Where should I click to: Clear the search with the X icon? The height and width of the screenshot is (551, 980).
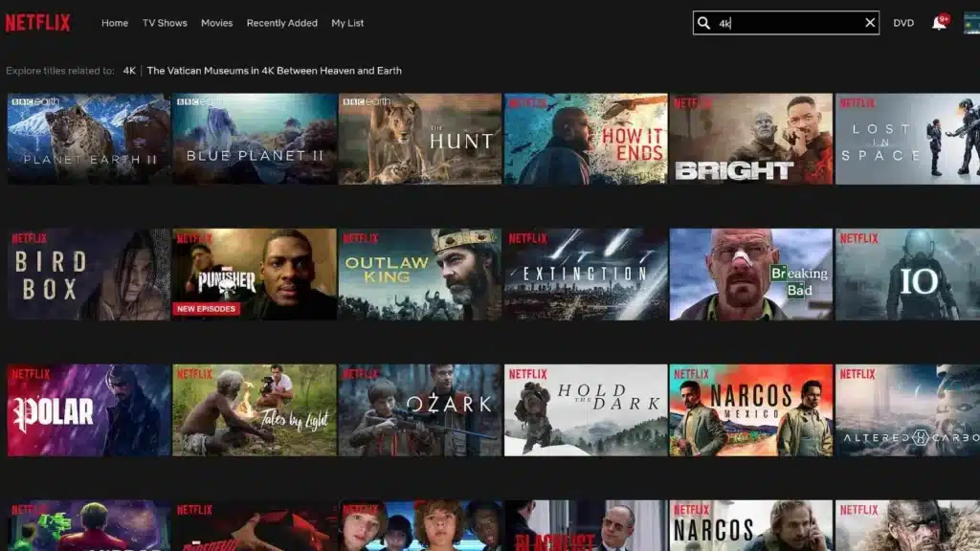(870, 23)
